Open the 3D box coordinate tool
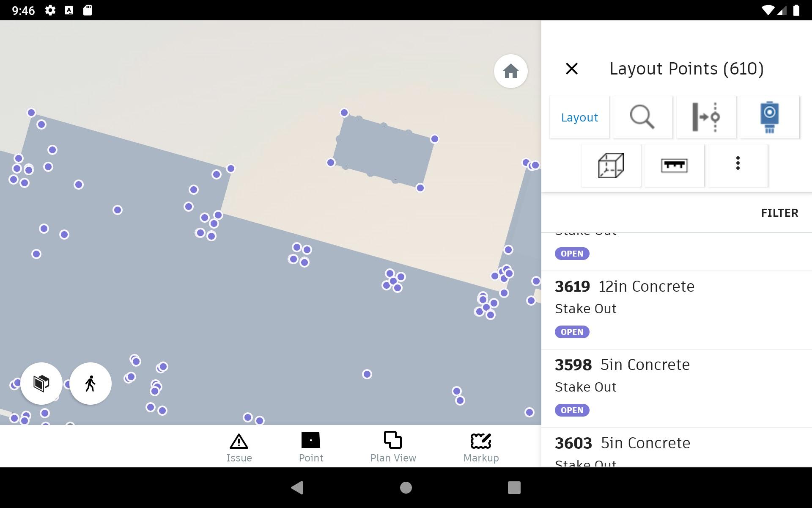This screenshot has height=508, width=812. (x=611, y=166)
